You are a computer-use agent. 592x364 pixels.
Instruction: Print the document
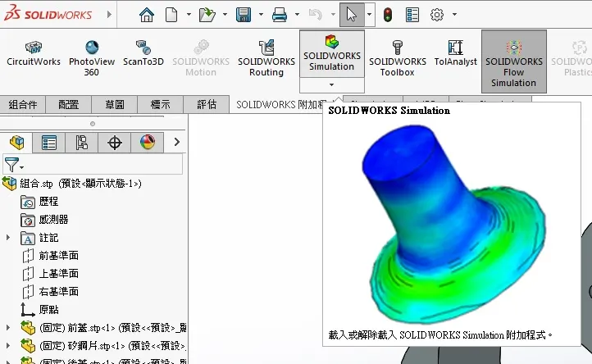[x=280, y=15]
